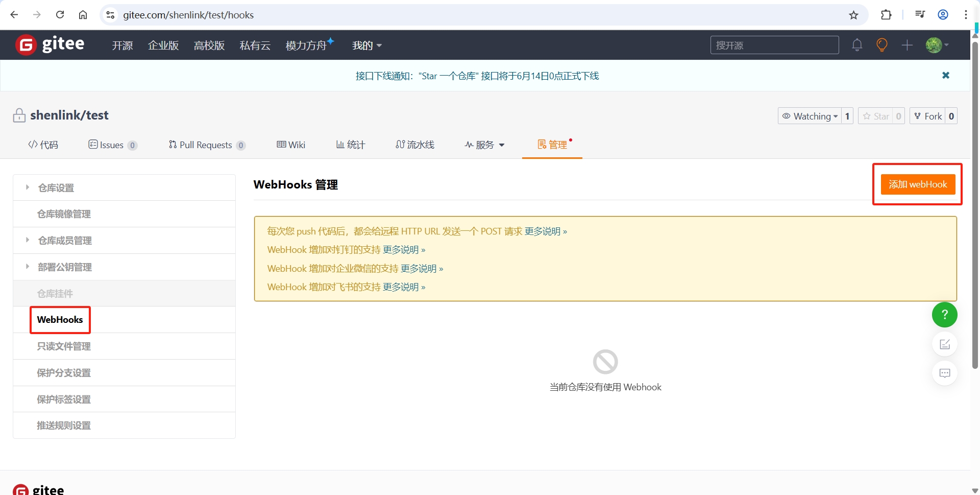
Task: Click the 添加webHook button
Action: (918, 184)
